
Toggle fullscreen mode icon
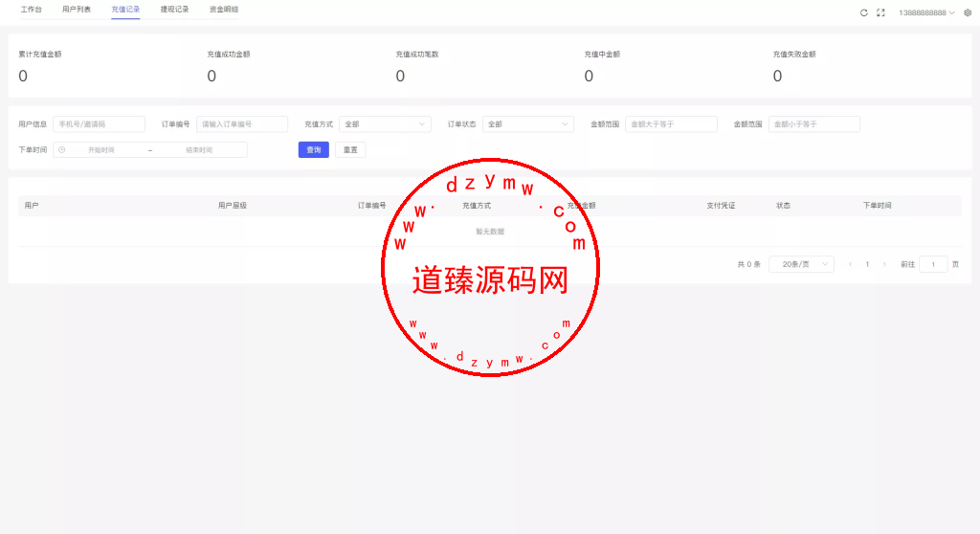[880, 12]
